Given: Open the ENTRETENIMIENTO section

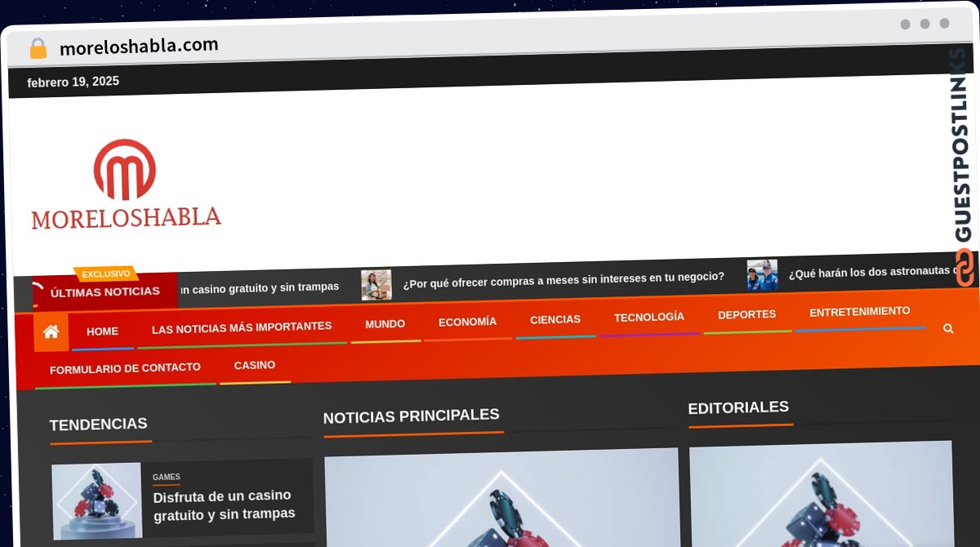Looking at the screenshot, I should coord(860,311).
